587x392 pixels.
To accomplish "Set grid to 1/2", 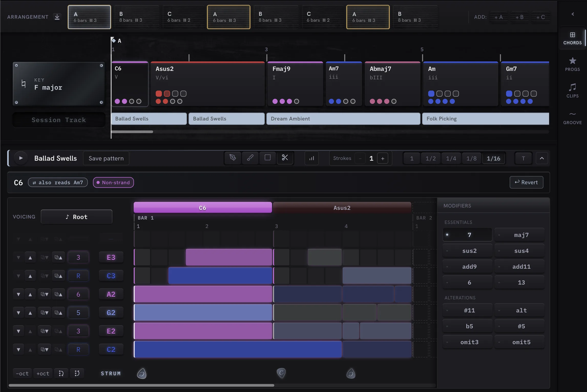I will coord(431,158).
